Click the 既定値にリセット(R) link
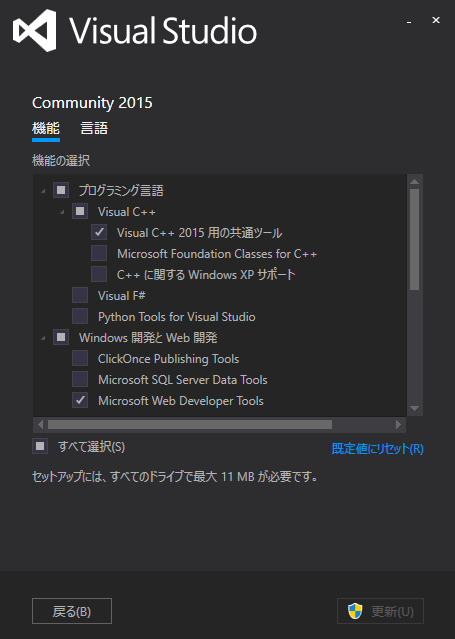This screenshot has height=639, width=455. [378, 449]
